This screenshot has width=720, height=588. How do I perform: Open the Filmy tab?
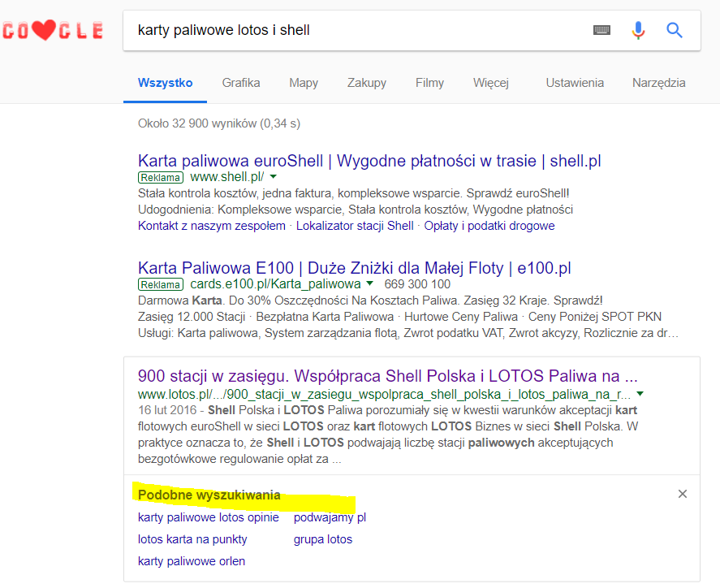click(429, 83)
